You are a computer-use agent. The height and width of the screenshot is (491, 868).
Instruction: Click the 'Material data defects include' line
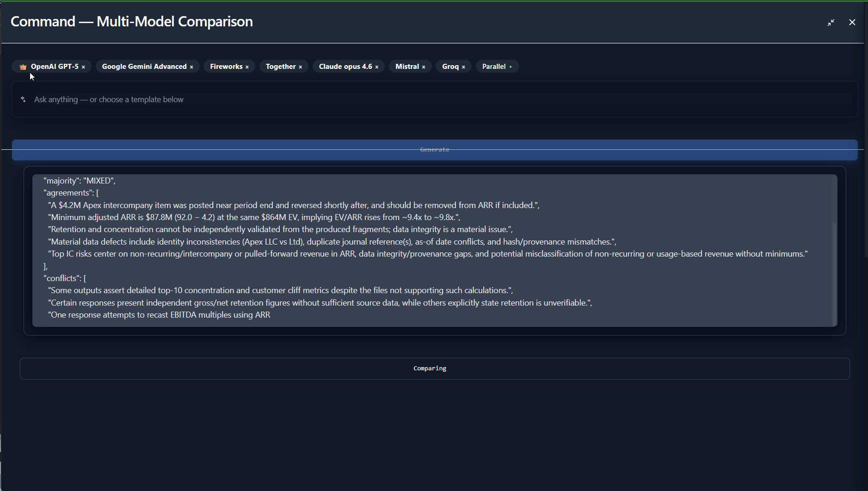[x=332, y=242]
